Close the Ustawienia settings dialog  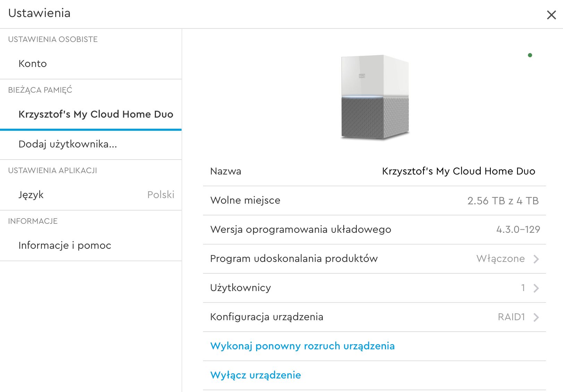click(x=551, y=15)
